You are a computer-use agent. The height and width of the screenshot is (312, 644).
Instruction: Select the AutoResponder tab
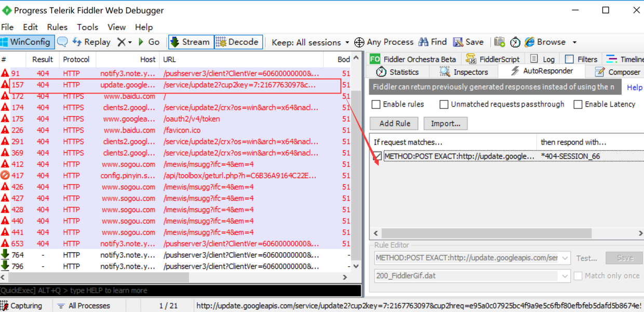(542, 71)
